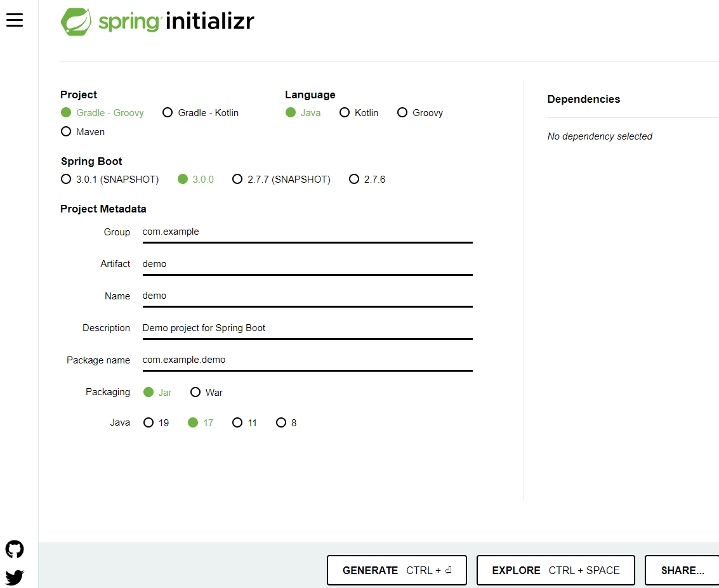Click the Packaging label
Viewport: 719px width, 588px height.
[108, 392]
